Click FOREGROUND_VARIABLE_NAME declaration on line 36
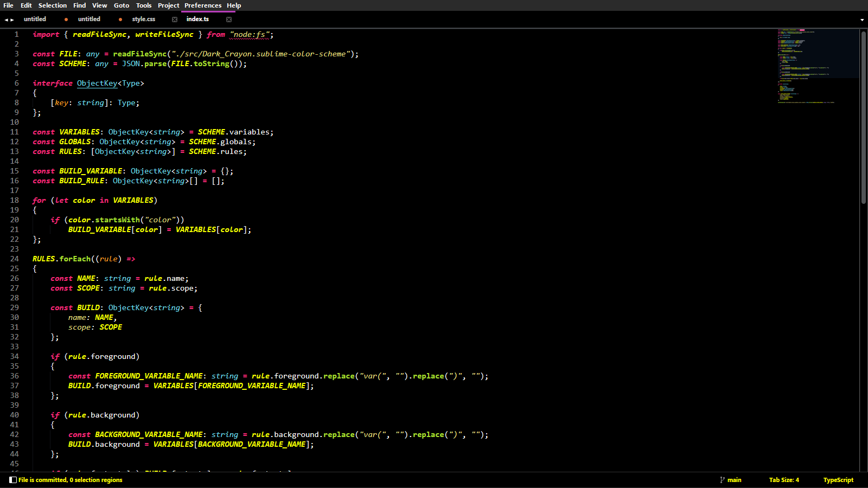The image size is (868, 488). coord(149,376)
